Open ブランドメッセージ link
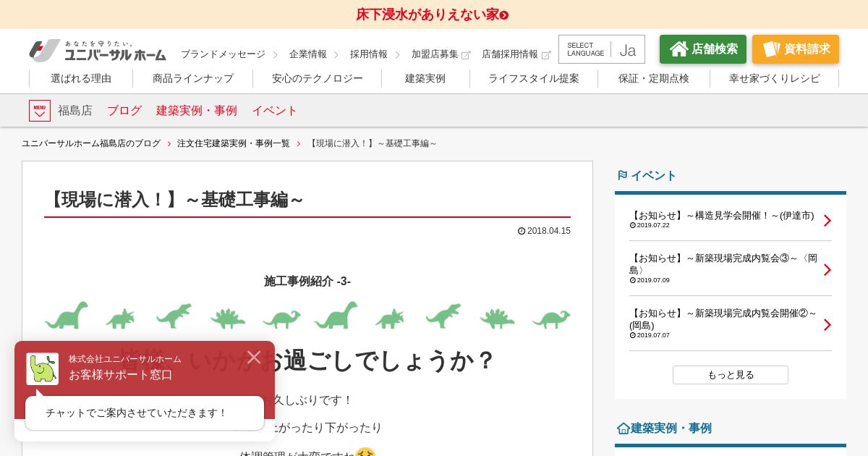This screenshot has height=456, width=868. point(223,54)
